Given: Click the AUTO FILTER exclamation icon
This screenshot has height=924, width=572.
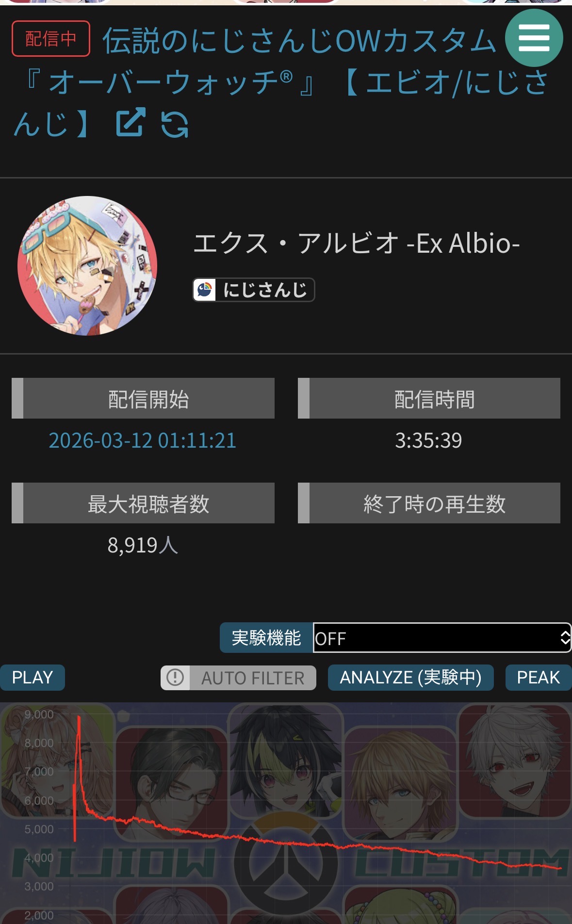Looking at the screenshot, I should point(175,678).
